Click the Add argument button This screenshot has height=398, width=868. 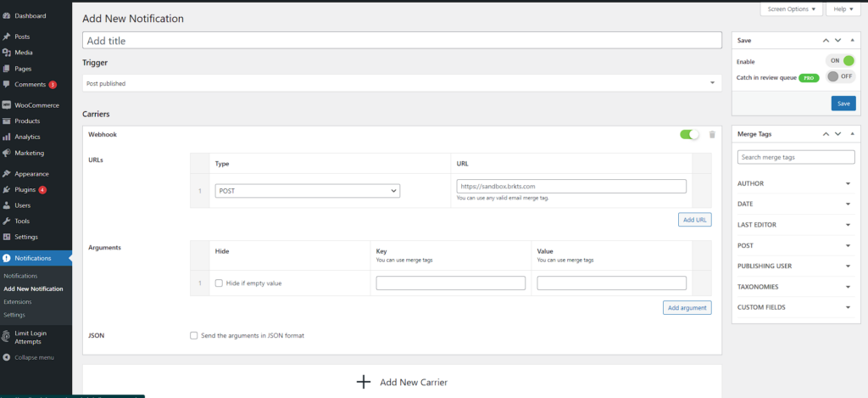[x=687, y=308]
